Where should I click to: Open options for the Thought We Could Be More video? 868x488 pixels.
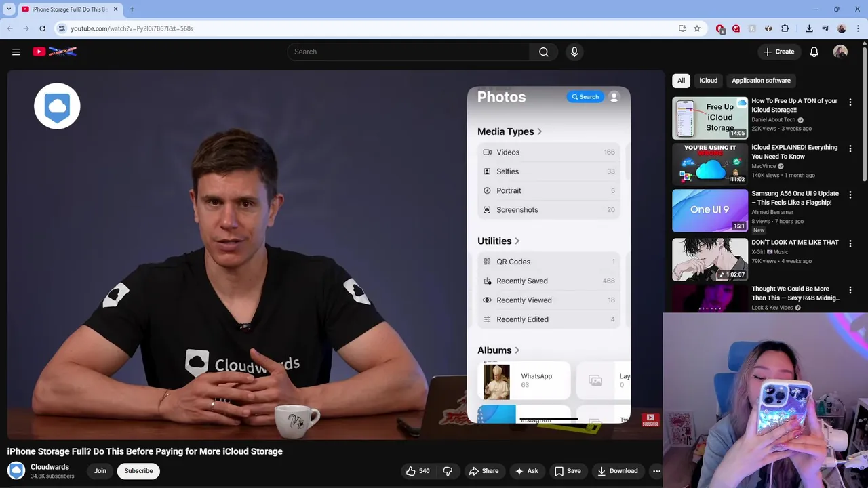point(850,290)
